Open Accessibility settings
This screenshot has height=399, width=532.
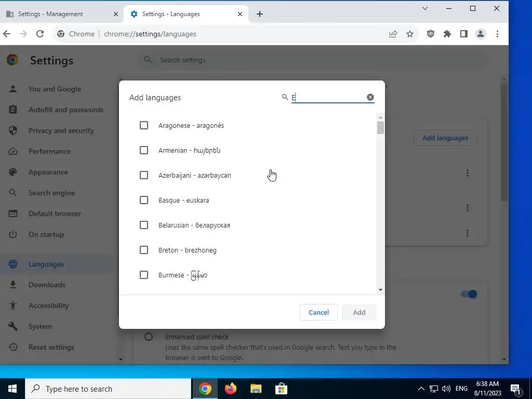coord(48,305)
